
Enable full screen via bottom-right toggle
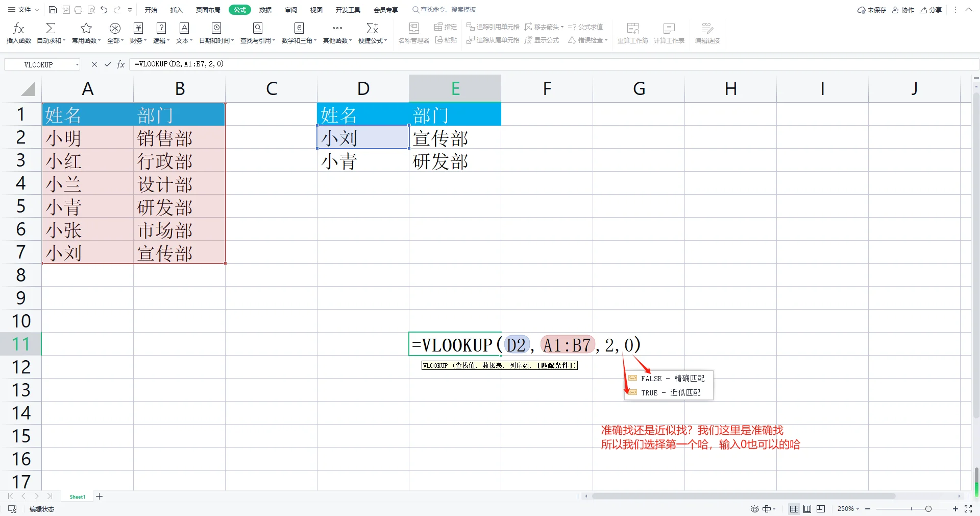(969, 509)
